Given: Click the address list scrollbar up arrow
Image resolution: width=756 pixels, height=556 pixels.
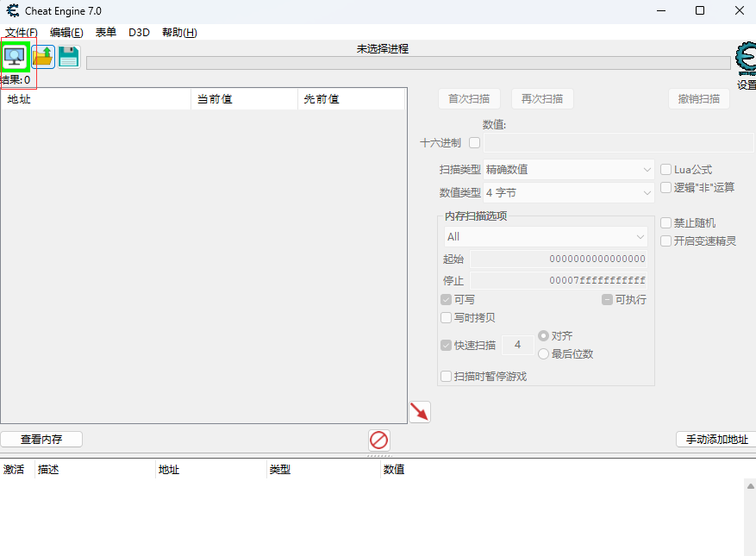Looking at the screenshot, I should pos(750,486).
